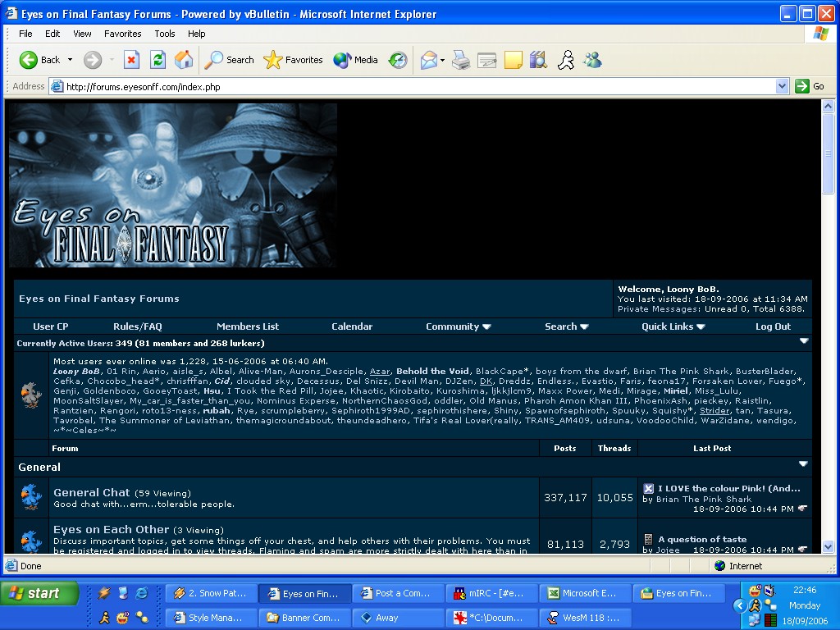Click the vertical scrollbar up arrow

[828, 106]
